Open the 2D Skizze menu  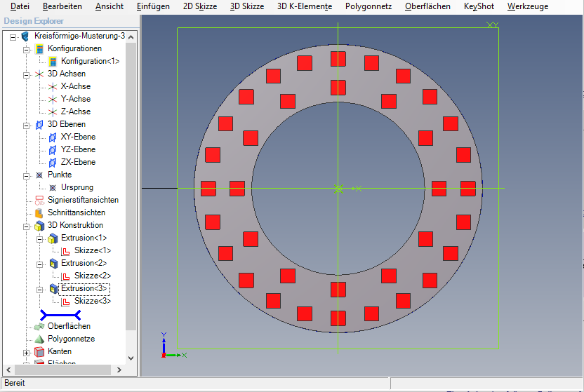click(200, 6)
